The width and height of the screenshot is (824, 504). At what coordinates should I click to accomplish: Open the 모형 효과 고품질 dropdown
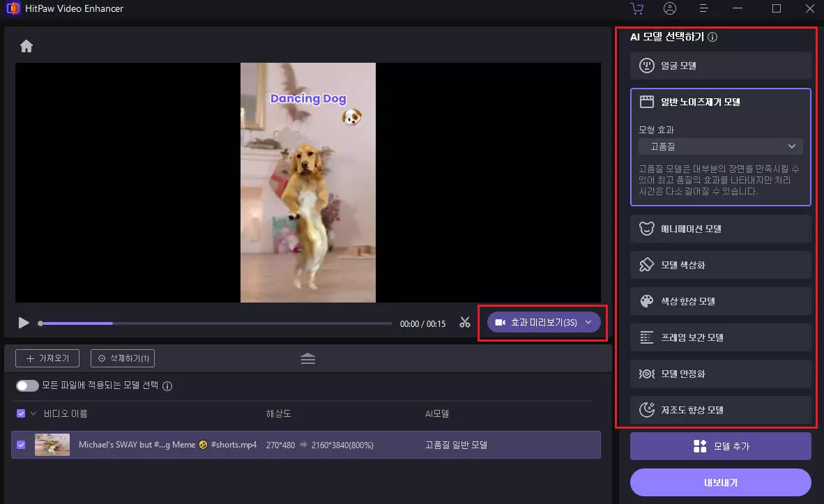pyautogui.click(x=720, y=146)
